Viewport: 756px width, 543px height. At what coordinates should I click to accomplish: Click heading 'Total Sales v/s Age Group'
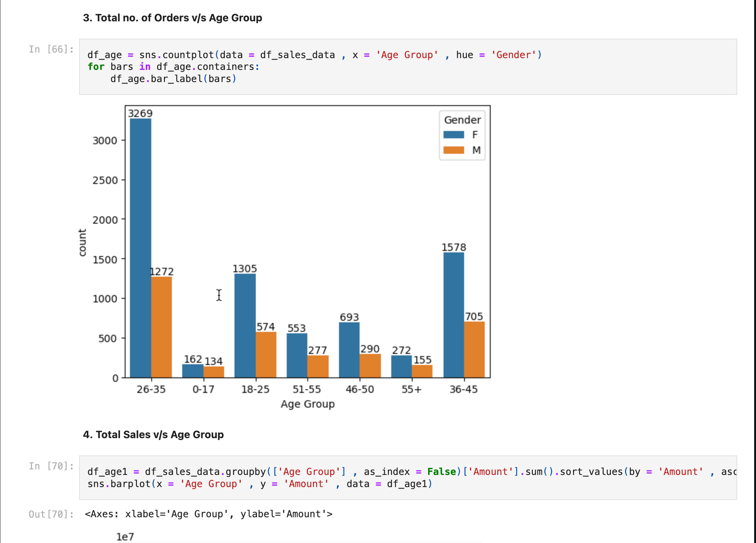point(153,434)
